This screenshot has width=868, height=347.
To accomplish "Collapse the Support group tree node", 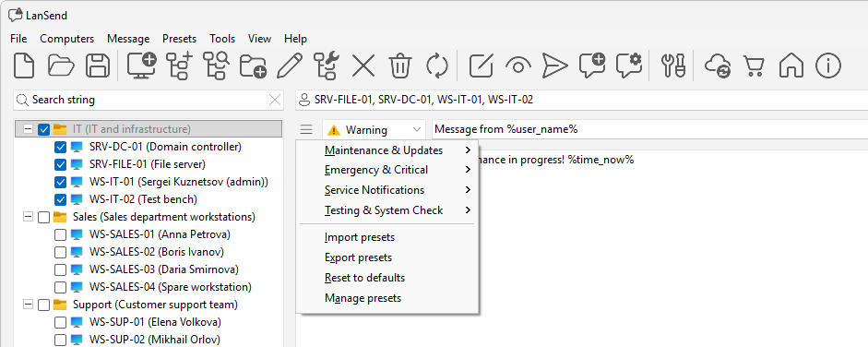I will click(29, 305).
